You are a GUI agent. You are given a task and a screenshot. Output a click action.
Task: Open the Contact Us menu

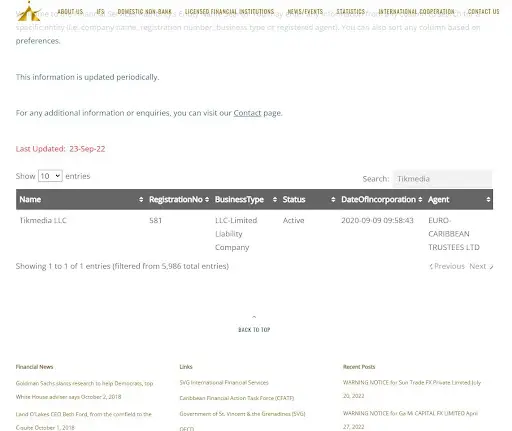483,12
